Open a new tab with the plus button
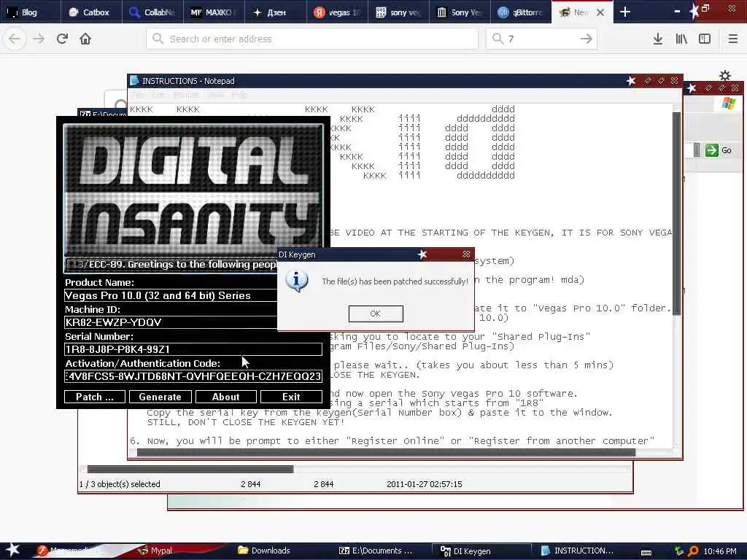 tap(625, 12)
